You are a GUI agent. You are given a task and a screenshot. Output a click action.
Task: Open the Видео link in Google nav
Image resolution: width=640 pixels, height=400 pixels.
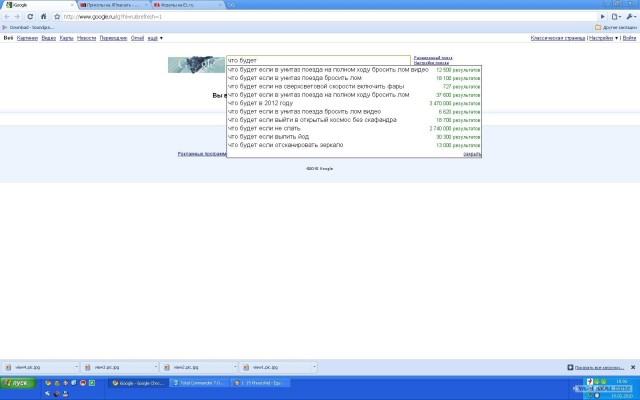(x=49, y=38)
